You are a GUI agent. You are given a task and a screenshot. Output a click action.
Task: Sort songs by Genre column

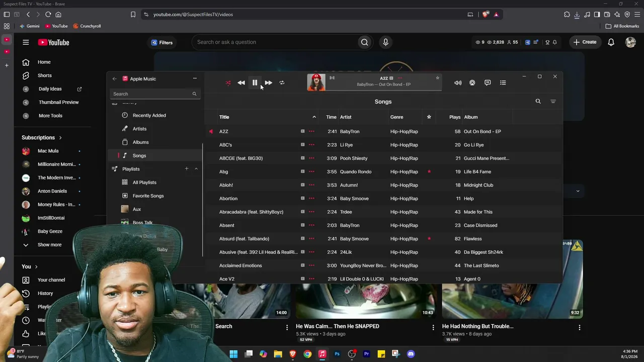396,117
